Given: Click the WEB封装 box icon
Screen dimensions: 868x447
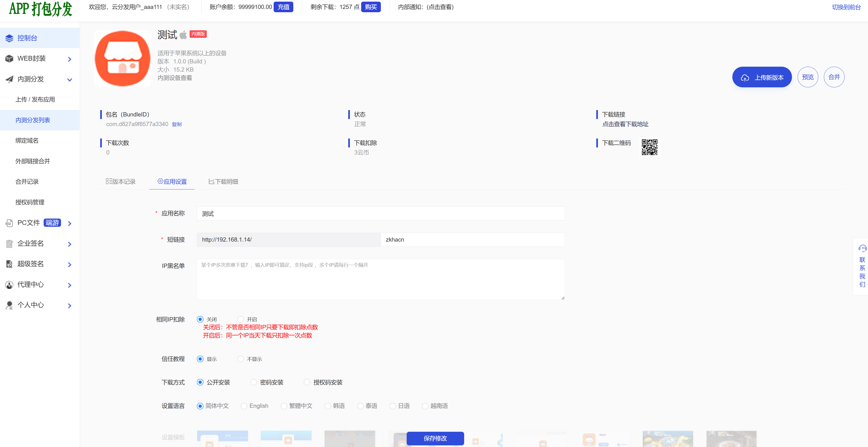Looking at the screenshot, I should tap(9, 59).
